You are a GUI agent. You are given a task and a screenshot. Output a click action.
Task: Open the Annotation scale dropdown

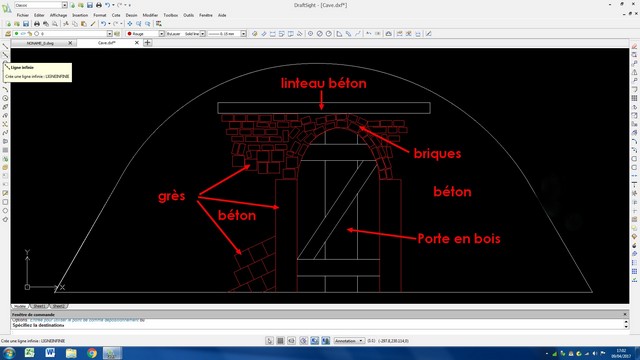(349, 340)
